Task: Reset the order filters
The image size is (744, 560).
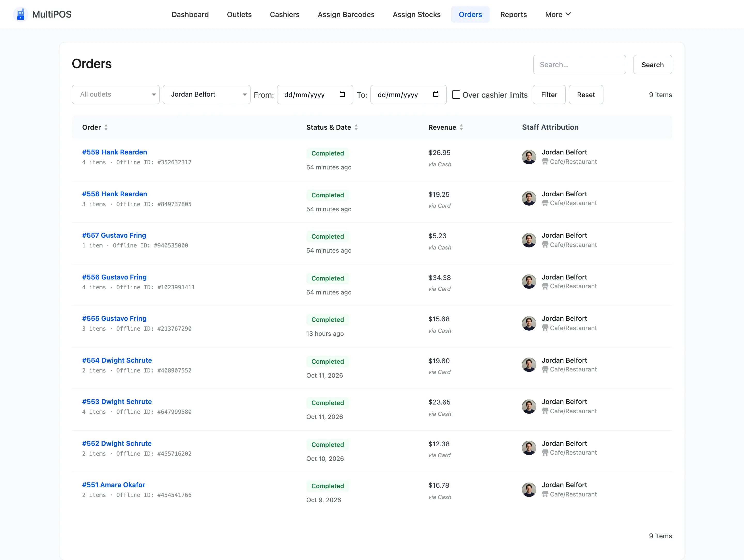Action: pos(586,95)
